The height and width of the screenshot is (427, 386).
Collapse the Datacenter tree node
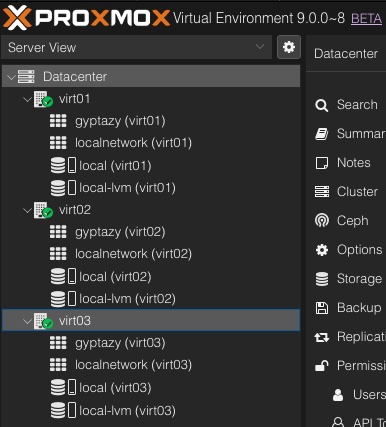coord(11,77)
